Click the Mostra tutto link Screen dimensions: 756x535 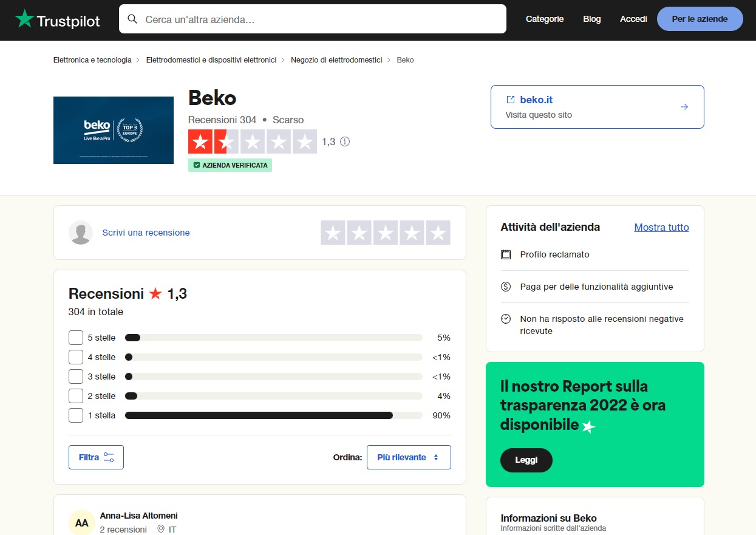[662, 227]
